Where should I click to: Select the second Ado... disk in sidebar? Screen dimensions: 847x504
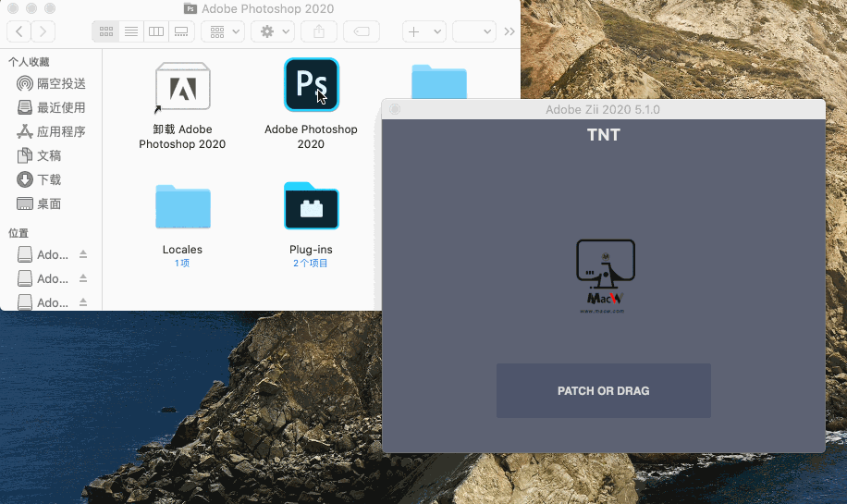[43, 278]
